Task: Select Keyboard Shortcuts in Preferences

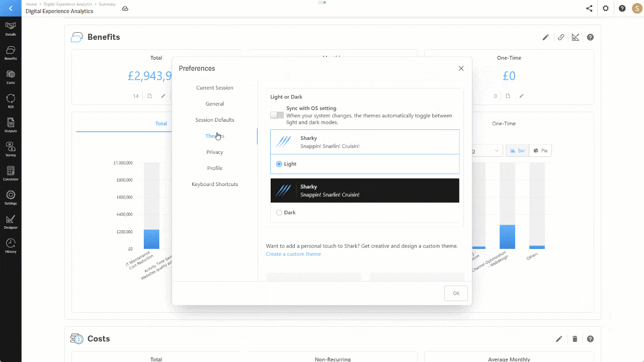Action: point(214,184)
